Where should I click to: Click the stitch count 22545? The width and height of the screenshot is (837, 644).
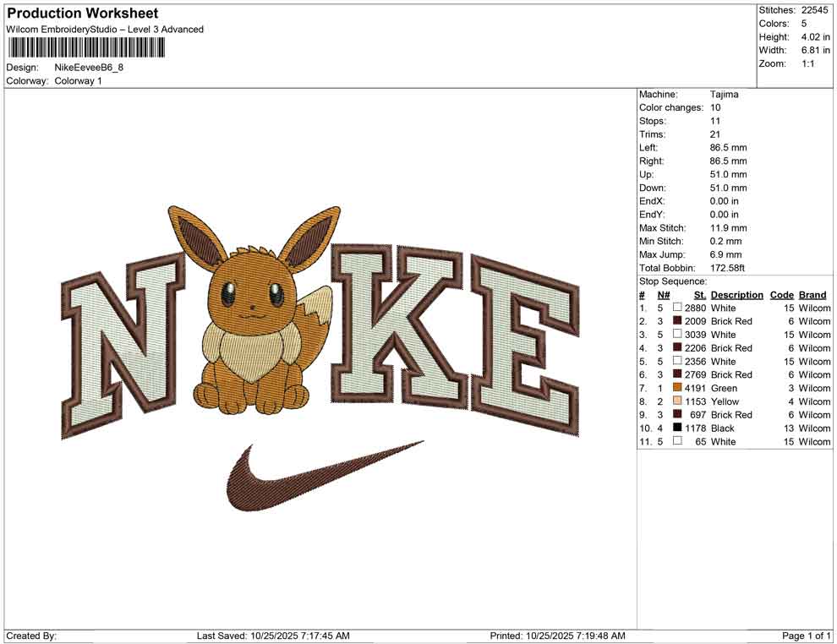pyautogui.click(x=814, y=10)
